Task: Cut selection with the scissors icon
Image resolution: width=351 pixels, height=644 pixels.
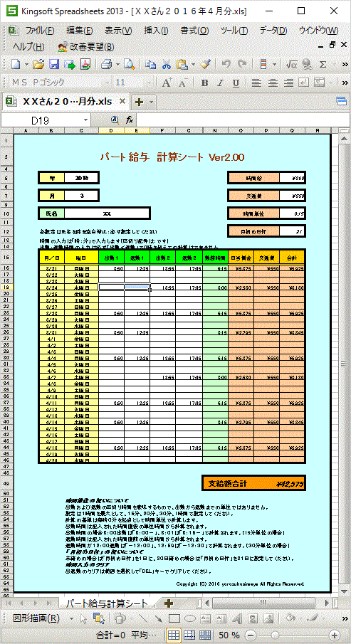Action: (167, 64)
